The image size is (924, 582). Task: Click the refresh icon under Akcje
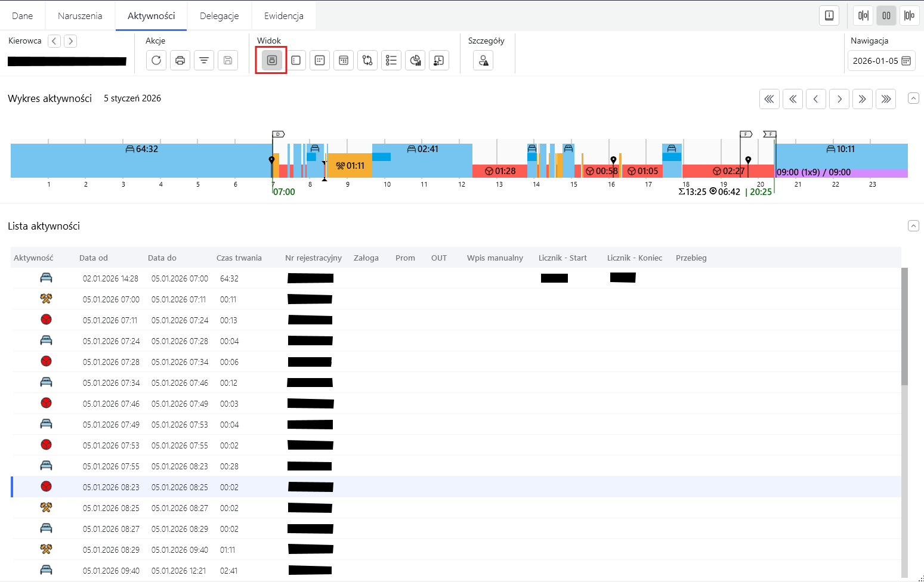tap(156, 60)
